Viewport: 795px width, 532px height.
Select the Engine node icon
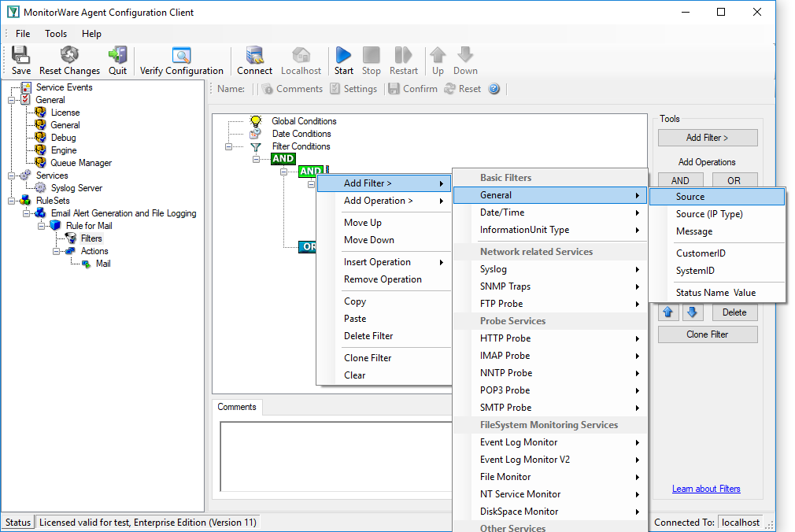[x=41, y=150]
